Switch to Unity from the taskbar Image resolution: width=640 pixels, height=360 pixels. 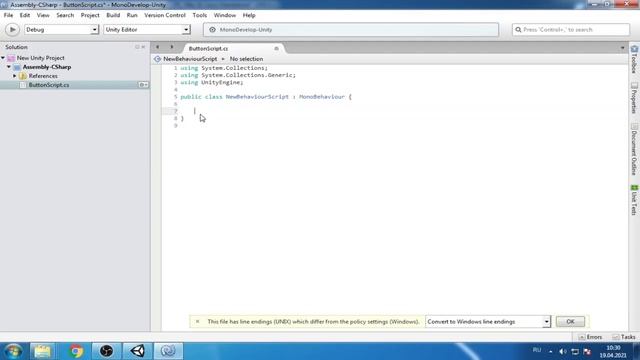click(x=138, y=351)
